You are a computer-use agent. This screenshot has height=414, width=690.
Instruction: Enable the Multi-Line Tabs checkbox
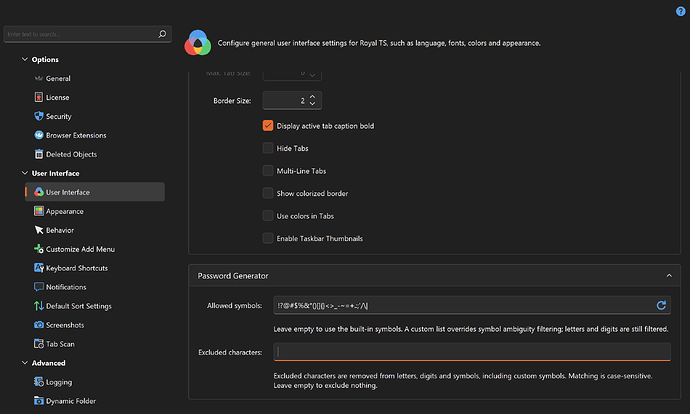tap(268, 171)
